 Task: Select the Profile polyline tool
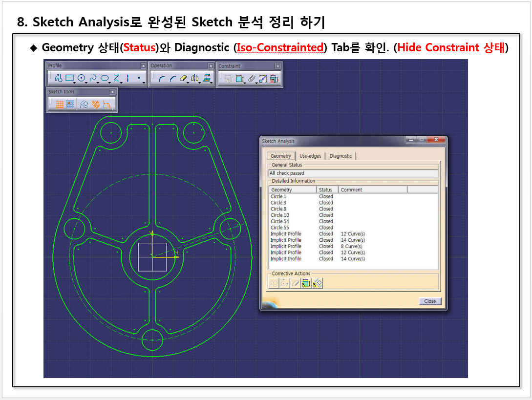pyautogui.click(x=58, y=78)
